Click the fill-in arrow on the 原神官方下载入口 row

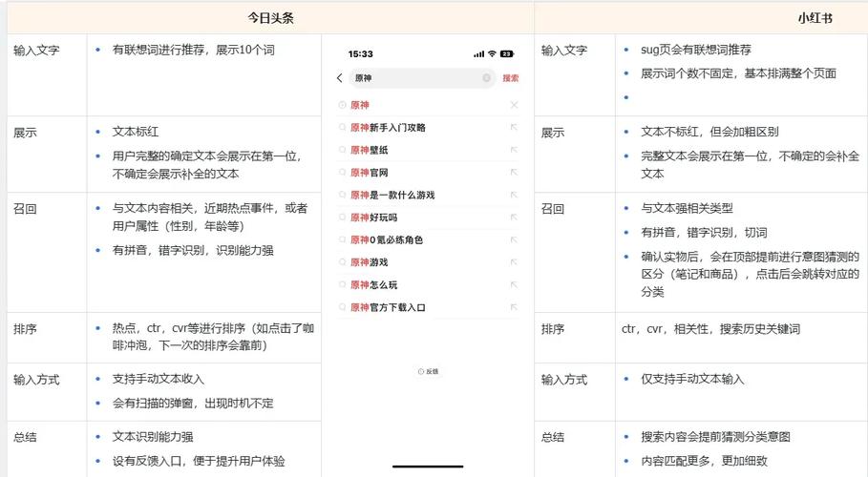click(x=514, y=307)
